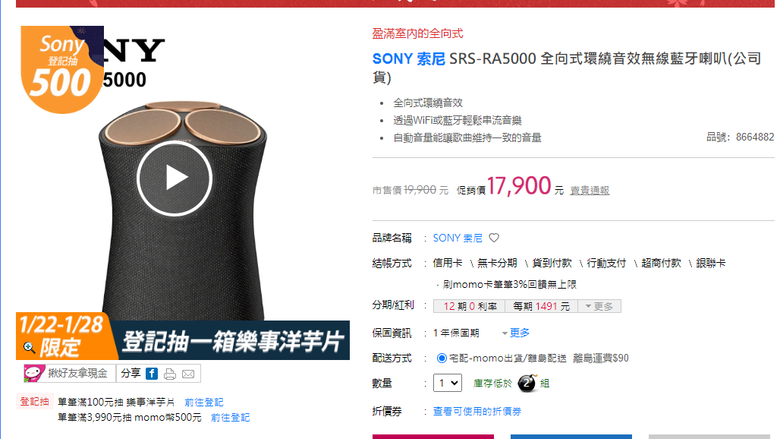Viewport: 780px width, 439px height.
Task: Go register for Lay's chips draw
Action: (204, 402)
